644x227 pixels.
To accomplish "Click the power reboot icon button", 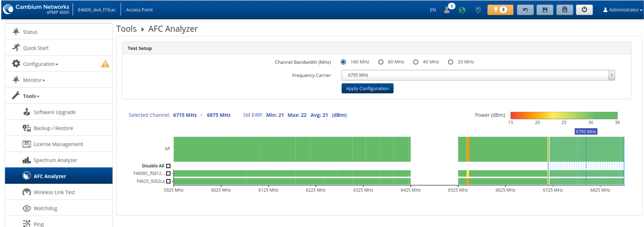I will (584, 10).
